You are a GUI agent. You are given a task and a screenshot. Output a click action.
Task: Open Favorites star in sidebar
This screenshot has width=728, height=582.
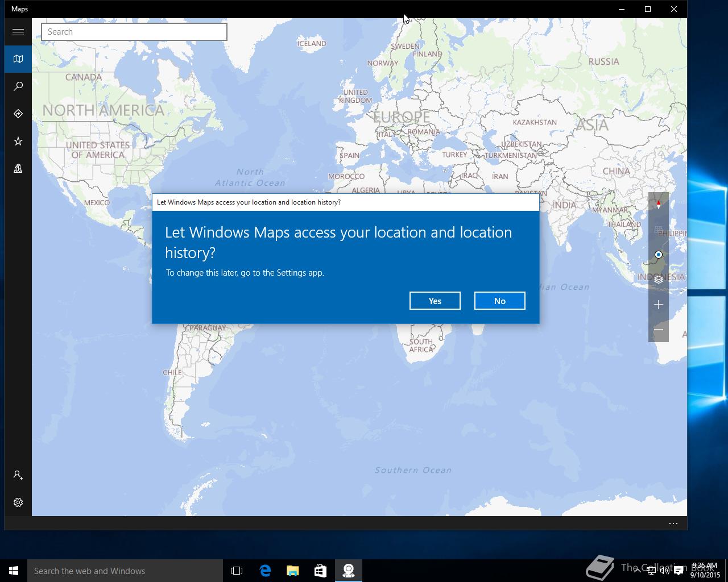click(x=18, y=141)
